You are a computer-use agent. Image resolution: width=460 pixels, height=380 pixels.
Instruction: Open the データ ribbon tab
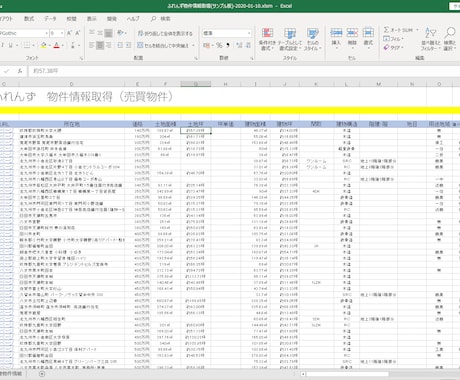click(x=50, y=19)
